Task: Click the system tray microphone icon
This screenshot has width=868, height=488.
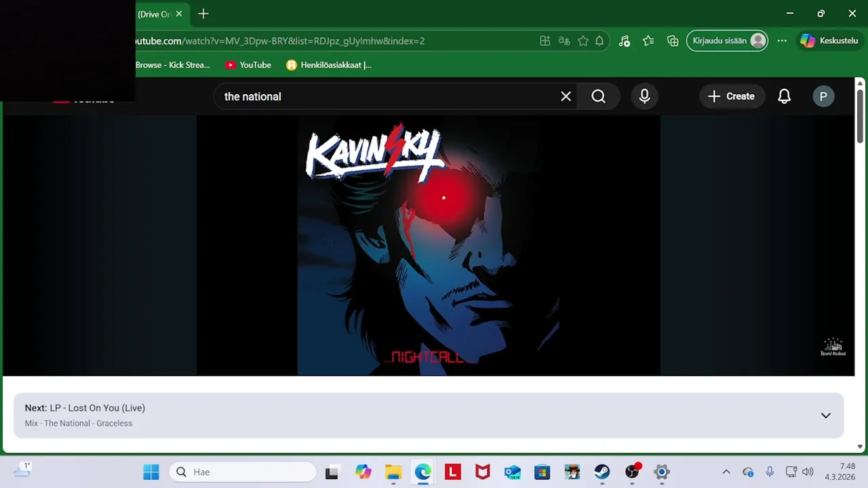Action: (770, 472)
